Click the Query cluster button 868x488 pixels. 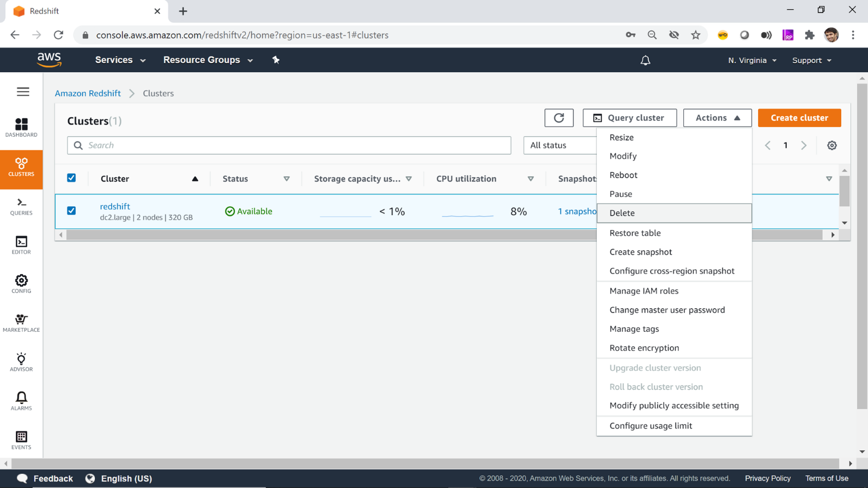point(629,118)
